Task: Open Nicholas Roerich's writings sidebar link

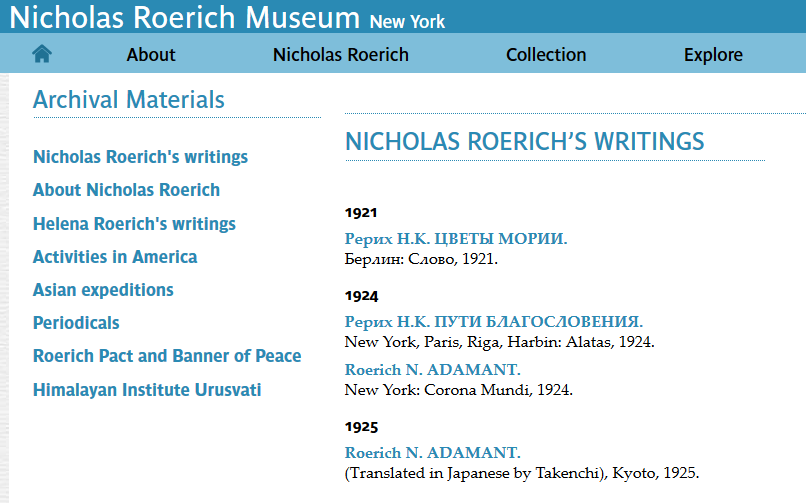Action: pyautogui.click(x=140, y=157)
